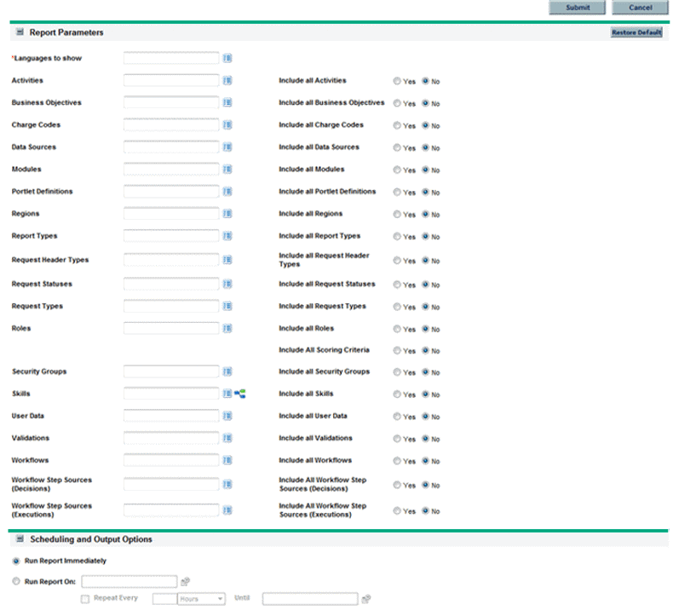Open the Portlet Definitions list picker icon

tap(227, 192)
